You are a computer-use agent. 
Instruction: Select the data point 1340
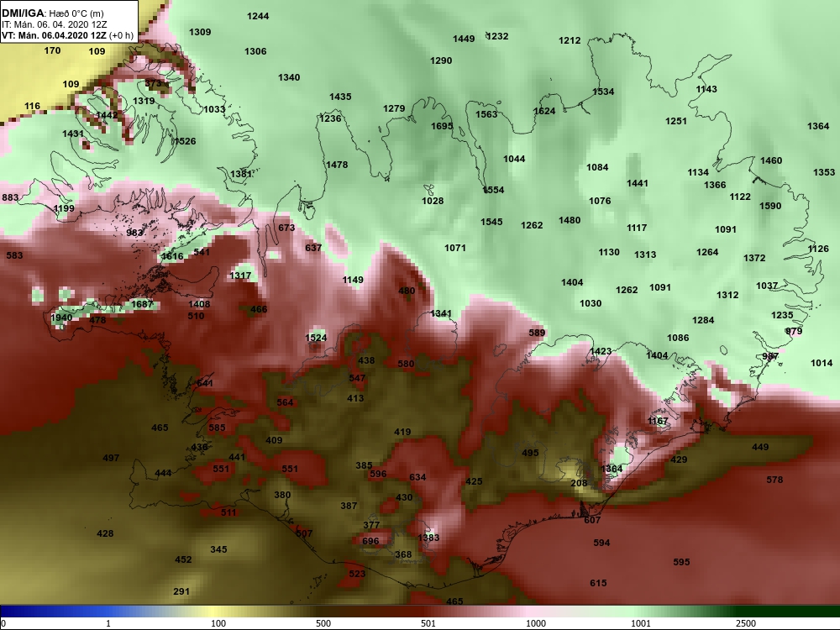pos(289,77)
